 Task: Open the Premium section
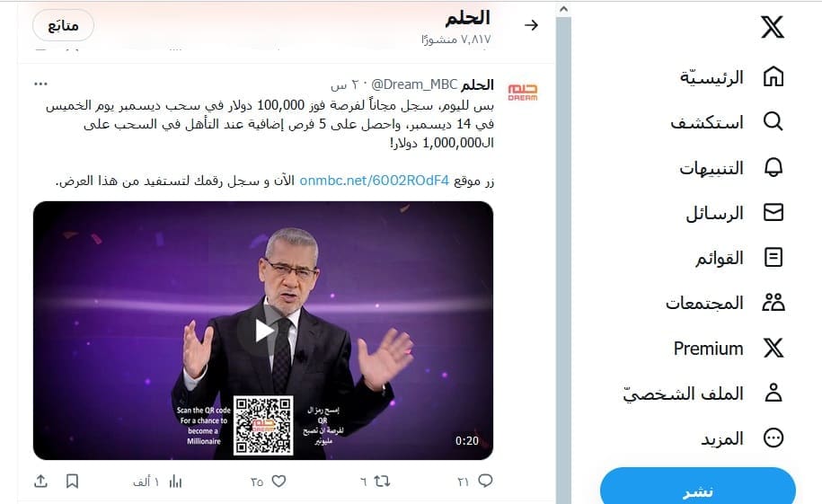[x=729, y=349]
